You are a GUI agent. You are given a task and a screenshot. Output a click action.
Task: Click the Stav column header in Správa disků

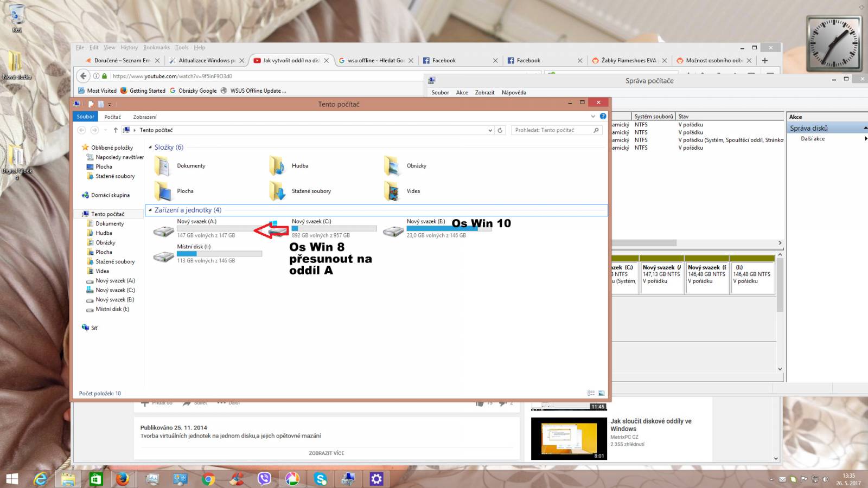(730, 117)
